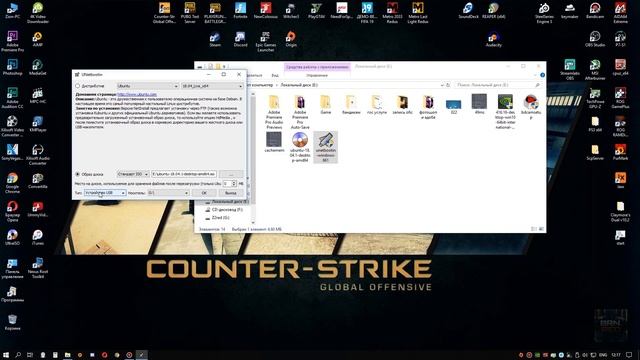
Task: Switch Explorer to details view icon
Action: 534,229
